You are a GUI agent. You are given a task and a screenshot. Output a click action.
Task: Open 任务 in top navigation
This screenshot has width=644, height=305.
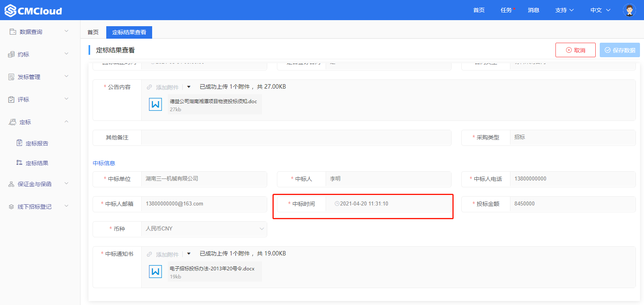click(x=506, y=10)
